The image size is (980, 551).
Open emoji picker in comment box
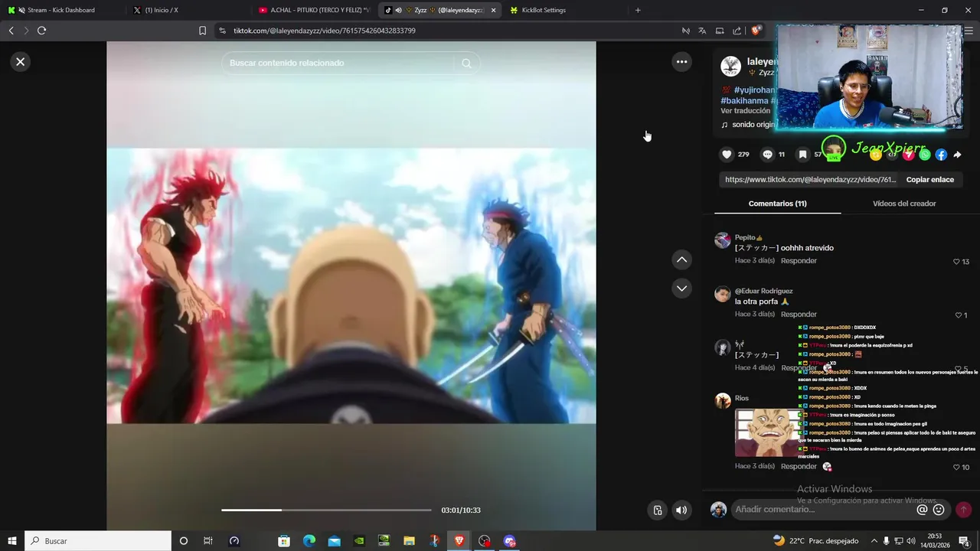click(939, 510)
